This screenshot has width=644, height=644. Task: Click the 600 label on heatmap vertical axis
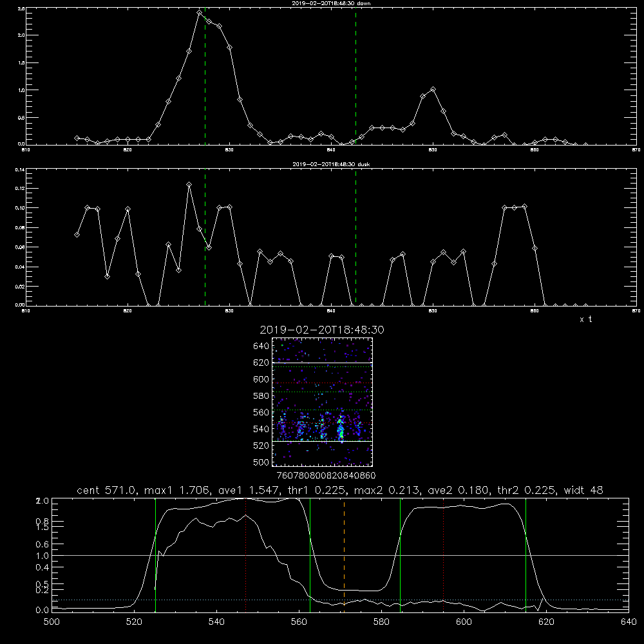click(x=261, y=379)
